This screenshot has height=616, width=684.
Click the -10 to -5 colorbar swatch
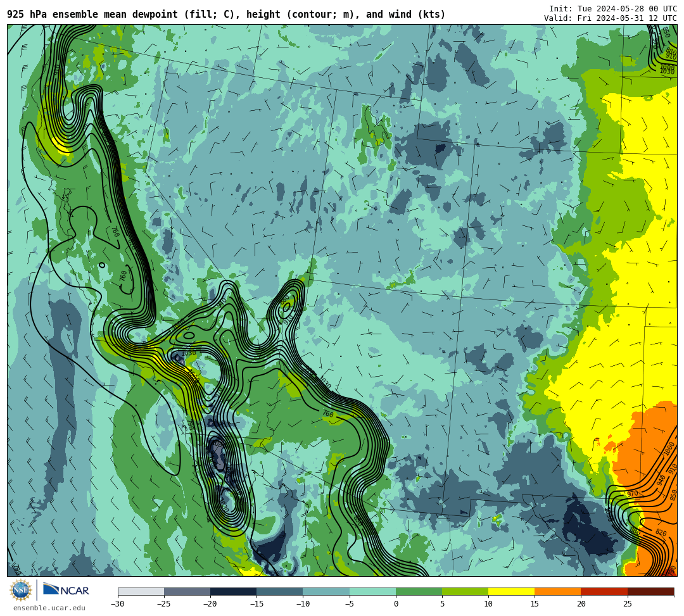pos(326,591)
